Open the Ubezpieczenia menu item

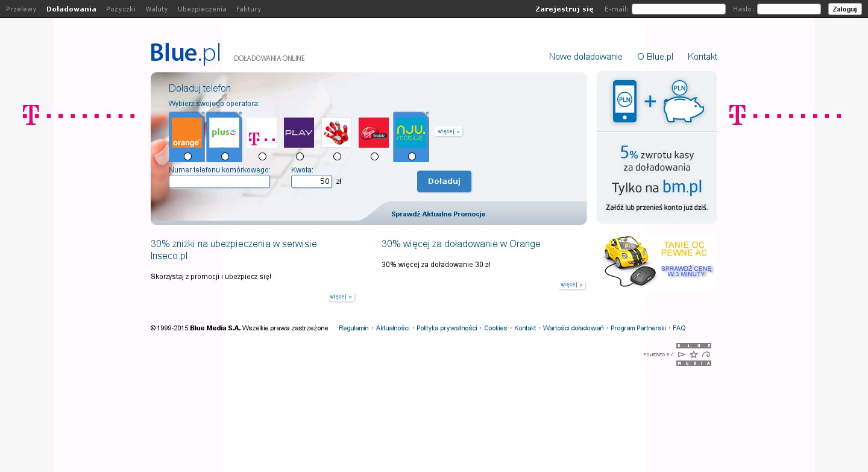tap(202, 9)
